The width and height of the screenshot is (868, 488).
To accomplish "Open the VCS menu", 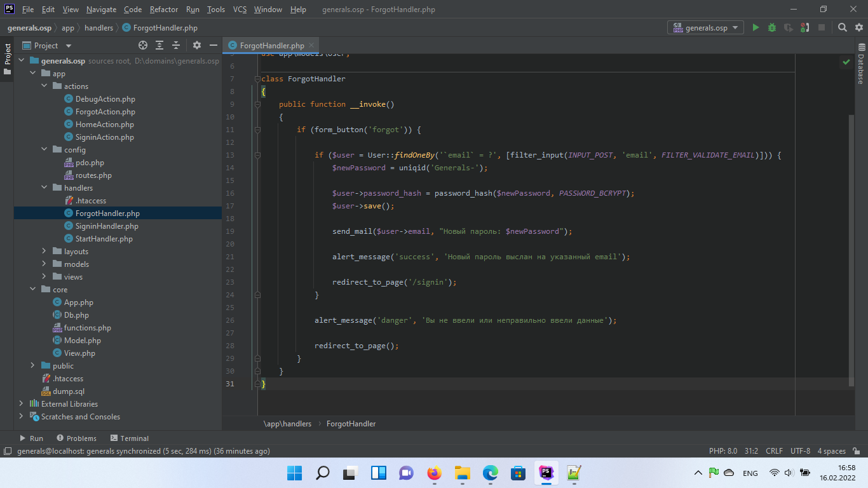I will click(240, 10).
